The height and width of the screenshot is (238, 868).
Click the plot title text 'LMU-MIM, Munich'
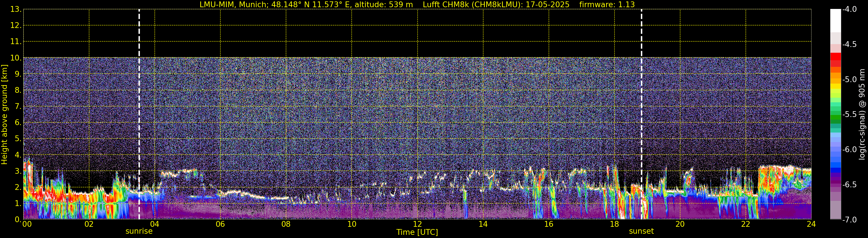233,5
